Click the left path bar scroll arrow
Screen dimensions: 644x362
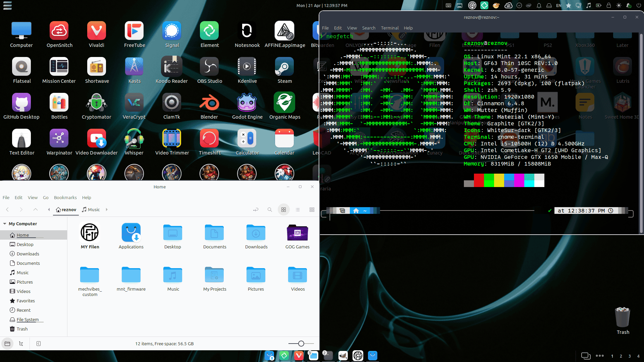(x=49, y=209)
